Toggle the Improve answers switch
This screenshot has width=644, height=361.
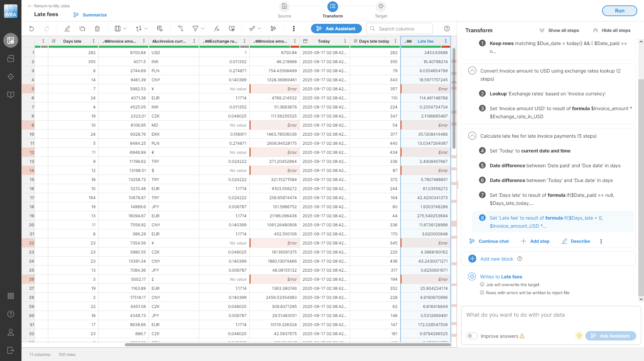point(472,336)
